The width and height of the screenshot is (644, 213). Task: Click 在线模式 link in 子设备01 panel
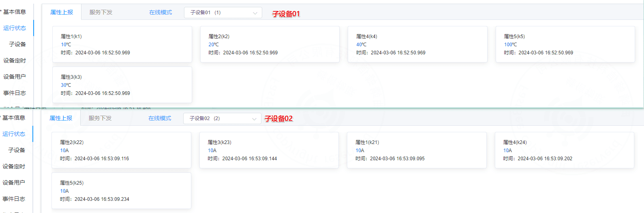[x=160, y=12]
